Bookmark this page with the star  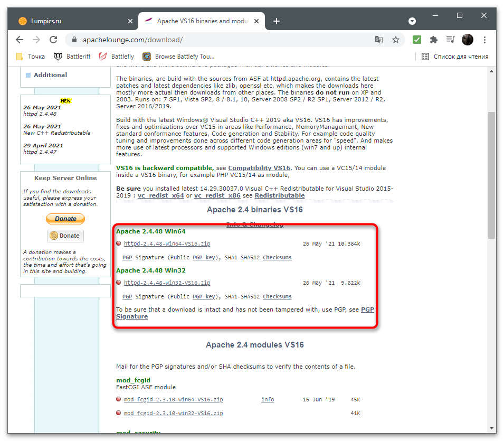coord(396,40)
